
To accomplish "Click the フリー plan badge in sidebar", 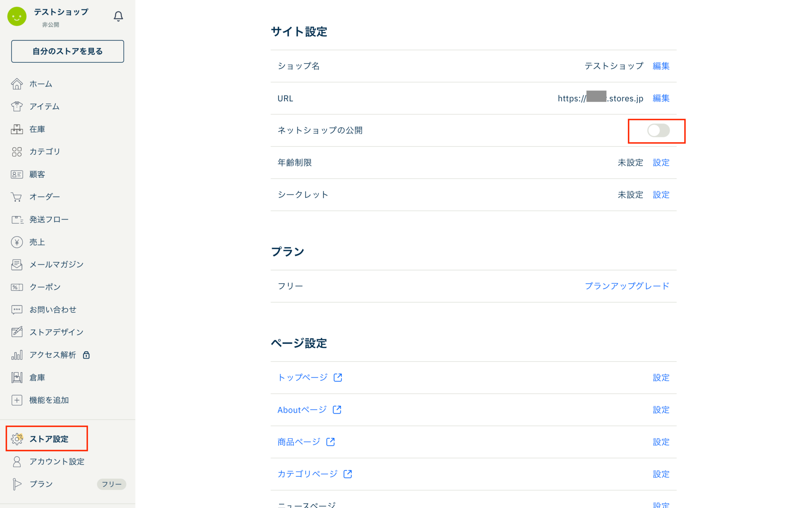I will point(111,484).
